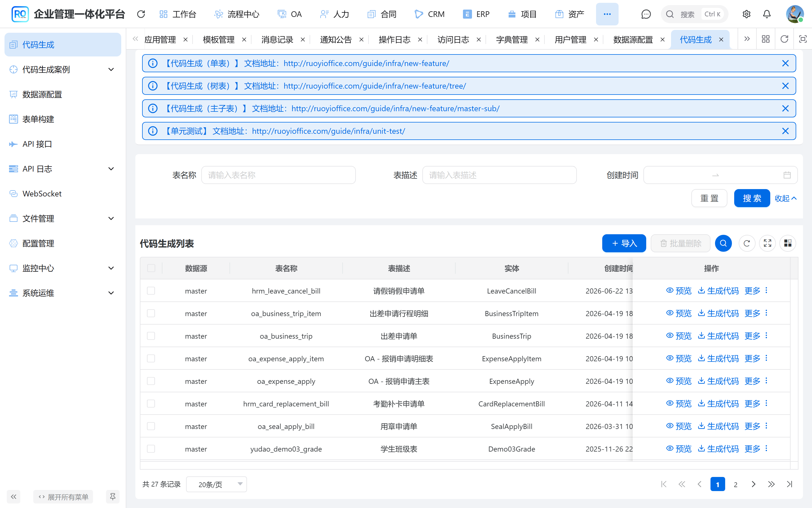Click the more modules ellipsis button
812x508 pixels.
coord(607,14)
